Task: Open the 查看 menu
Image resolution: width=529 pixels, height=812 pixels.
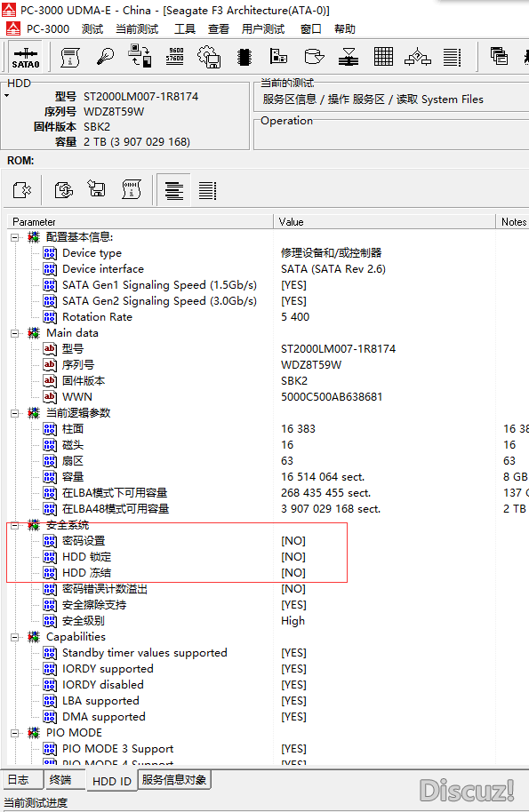Action: 218,29
